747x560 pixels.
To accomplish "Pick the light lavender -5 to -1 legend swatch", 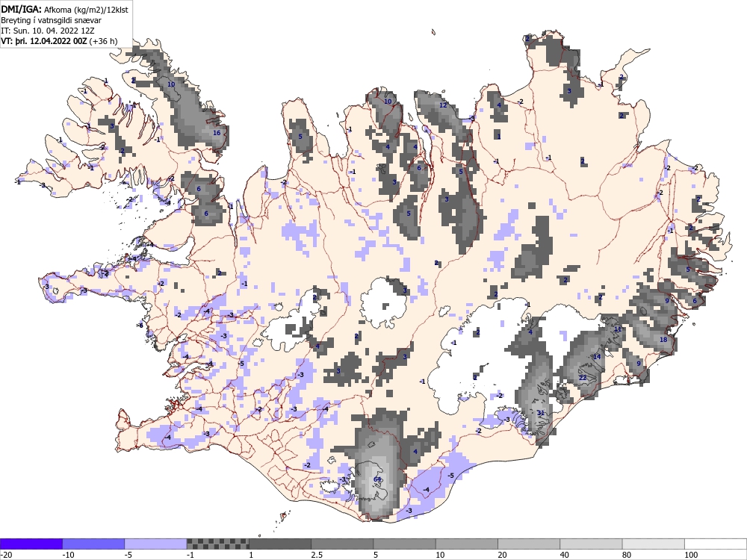I will click(x=156, y=544).
